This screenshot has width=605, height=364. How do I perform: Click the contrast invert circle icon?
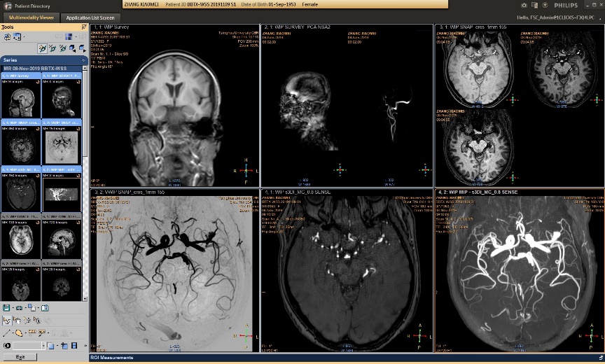point(6,346)
